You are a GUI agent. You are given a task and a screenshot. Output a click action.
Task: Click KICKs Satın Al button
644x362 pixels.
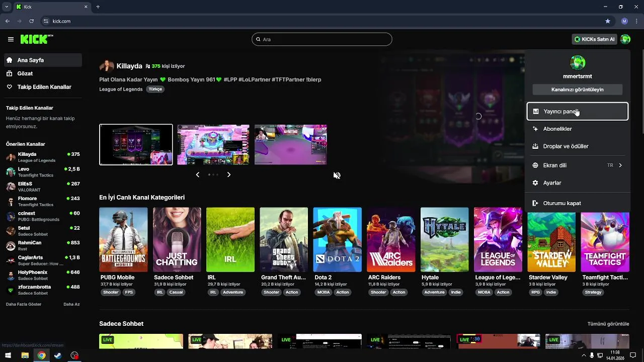pyautogui.click(x=595, y=39)
